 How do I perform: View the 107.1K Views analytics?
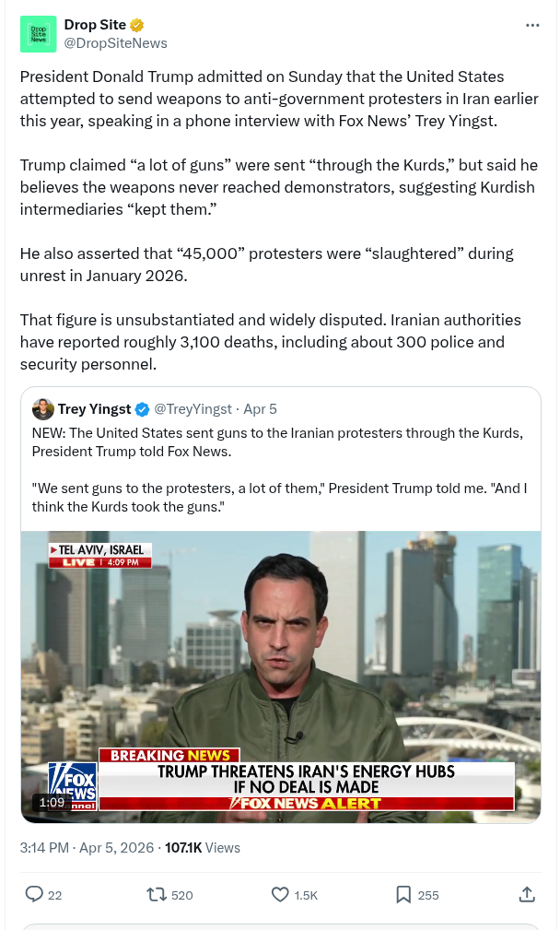click(203, 847)
